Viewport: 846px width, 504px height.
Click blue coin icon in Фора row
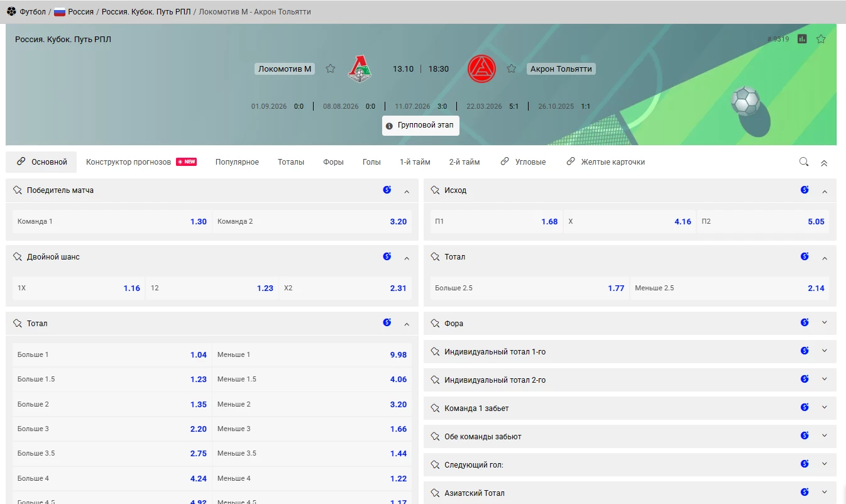[x=805, y=322]
